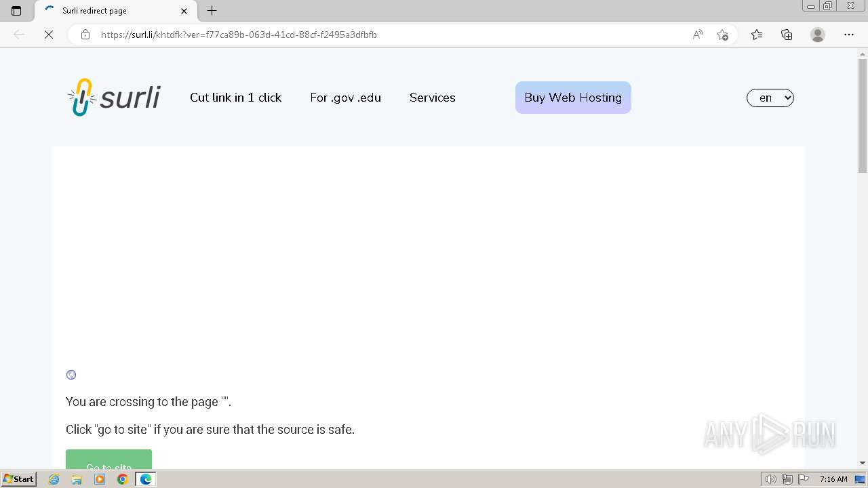Image resolution: width=868 pixels, height=488 pixels.
Task: Close the Surli redirect page tab
Action: [x=184, y=11]
